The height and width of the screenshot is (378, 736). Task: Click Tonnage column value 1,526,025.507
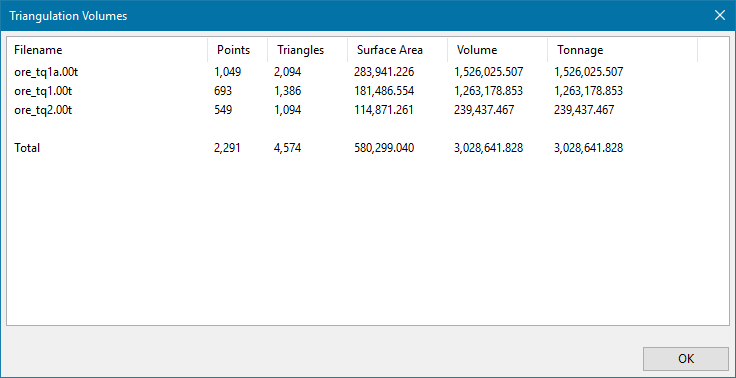click(x=589, y=72)
